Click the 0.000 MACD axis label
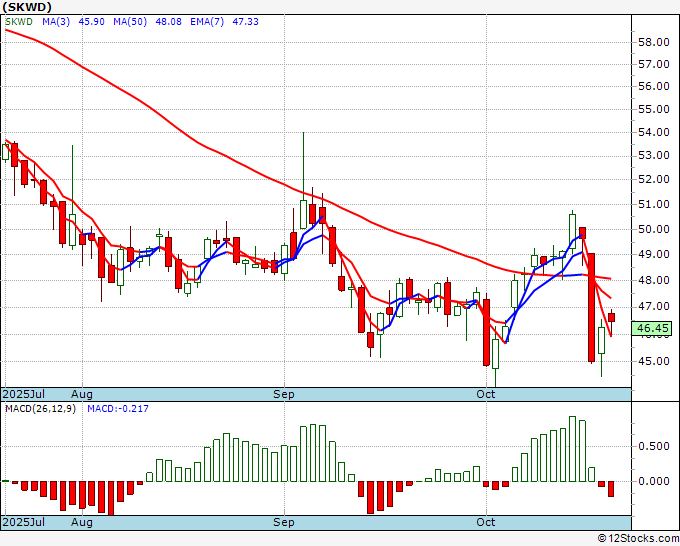The image size is (680, 546). click(x=654, y=481)
